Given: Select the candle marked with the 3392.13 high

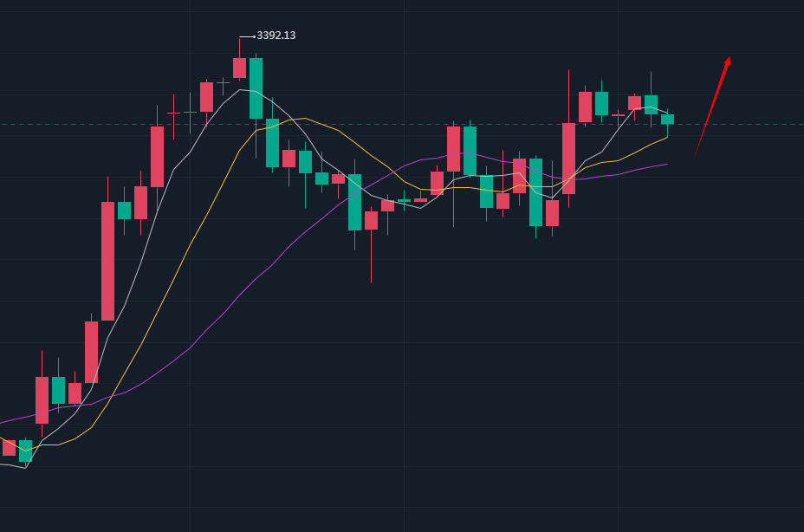Looking at the screenshot, I should tap(239, 68).
